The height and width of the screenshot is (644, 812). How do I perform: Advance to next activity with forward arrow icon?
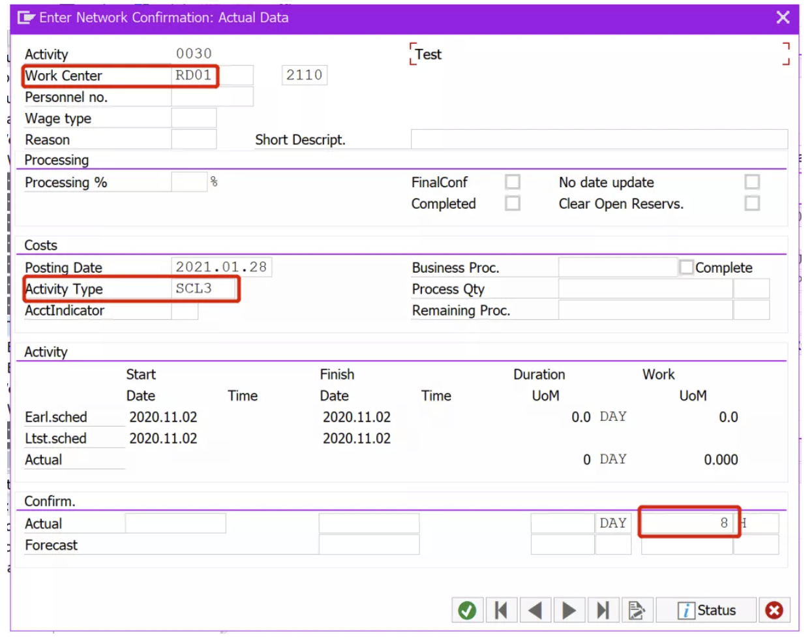click(569, 610)
